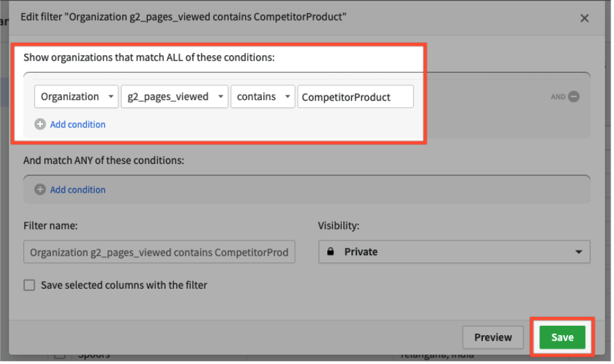Click the plus icon in ALL conditions
614x364 pixels.
click(40, 124)
